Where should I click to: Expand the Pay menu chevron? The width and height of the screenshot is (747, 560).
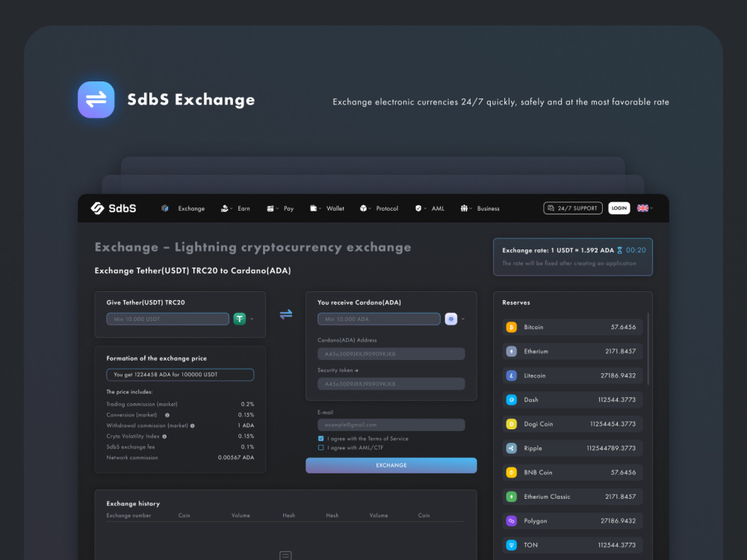[277, 208]
